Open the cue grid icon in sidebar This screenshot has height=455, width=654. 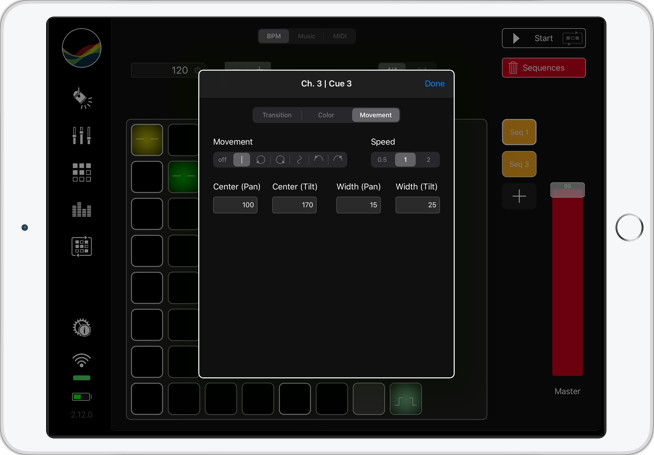(82, 172)
